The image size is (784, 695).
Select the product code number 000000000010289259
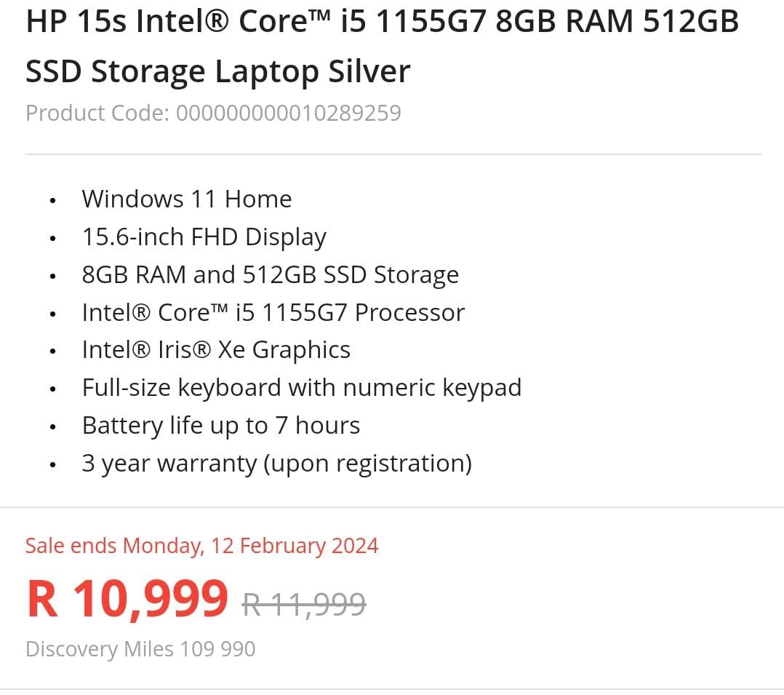pos(289,114)
